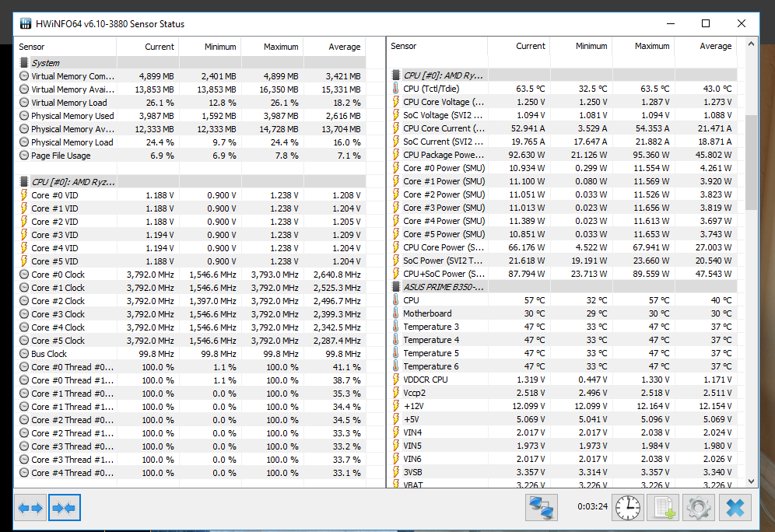Viewport: 775px width, 532px height.
Task: Click the left panel Current column header
Action: 148,47
